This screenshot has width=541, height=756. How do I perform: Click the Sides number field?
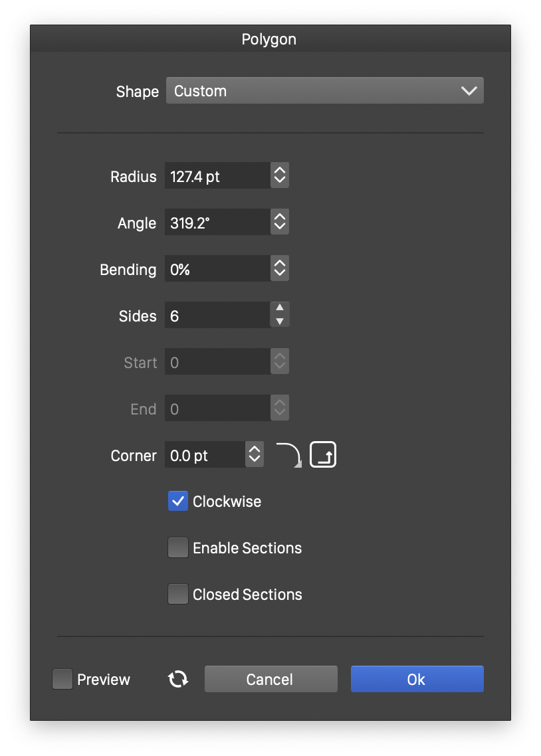pos(217,316)
